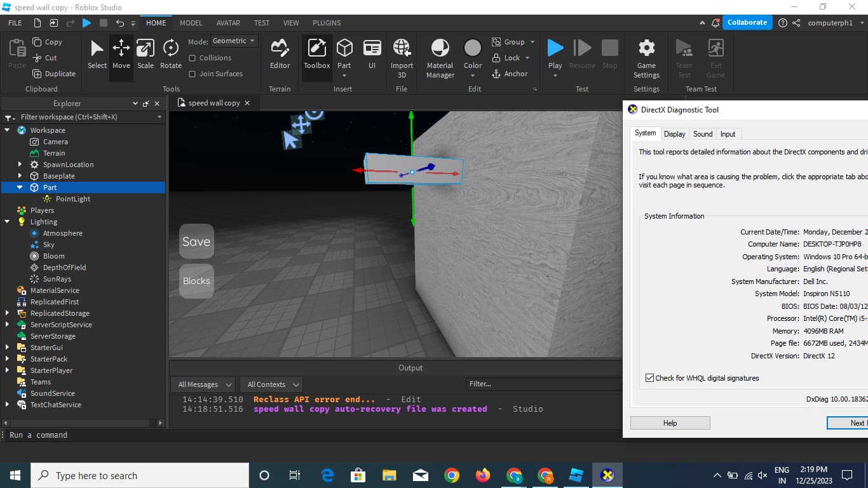
Task: Close the speed wall copy tab
Action: (247, 103)
